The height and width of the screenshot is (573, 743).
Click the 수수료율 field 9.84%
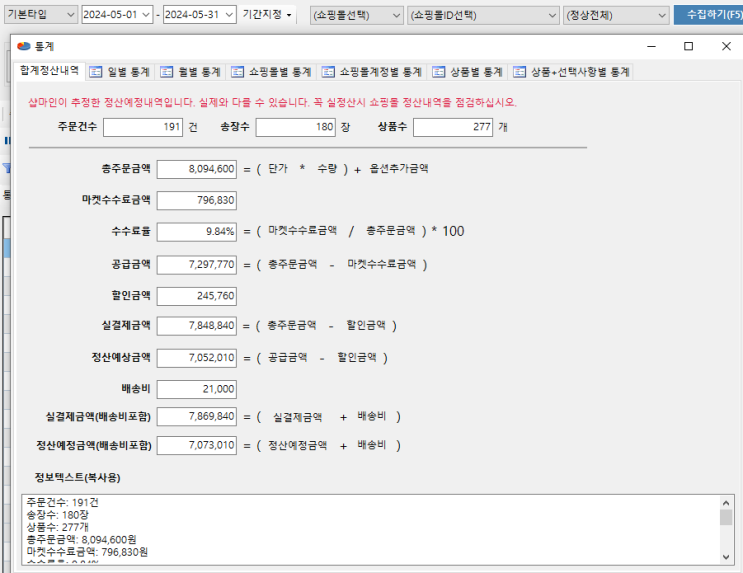[x=197, y=232]
